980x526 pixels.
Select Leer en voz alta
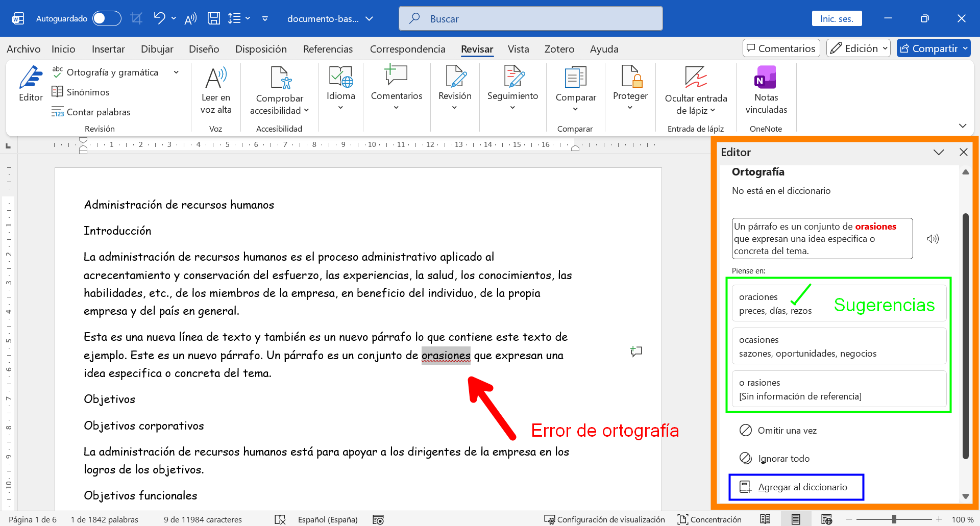click(215, 89)
